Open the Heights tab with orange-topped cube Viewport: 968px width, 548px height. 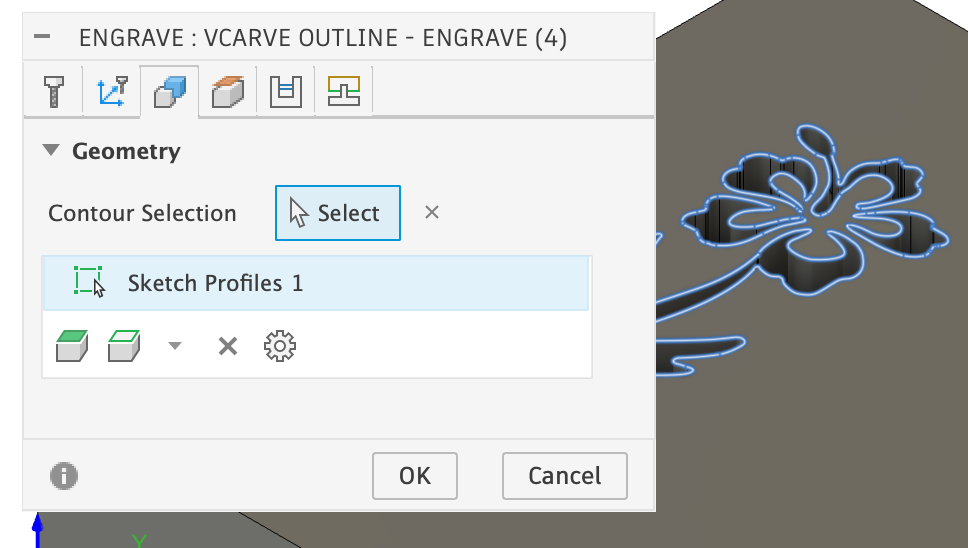[227, 93]
